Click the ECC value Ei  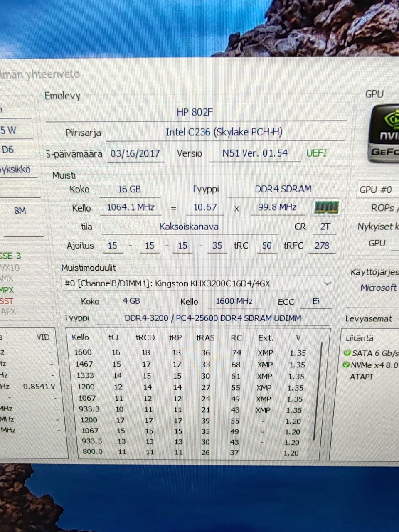316,302
